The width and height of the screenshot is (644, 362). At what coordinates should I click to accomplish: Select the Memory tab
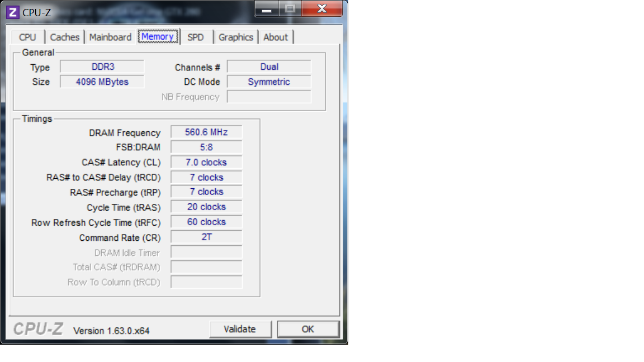tap(158, 36)
